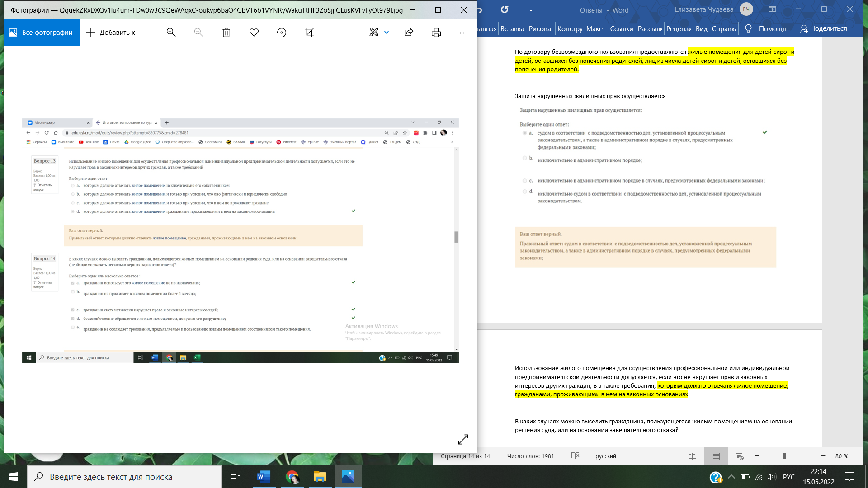Image resolution: width=868 pixels, height=488 pixels.
Task: Delete the photo with the trash icon
Action: point(226,33)
